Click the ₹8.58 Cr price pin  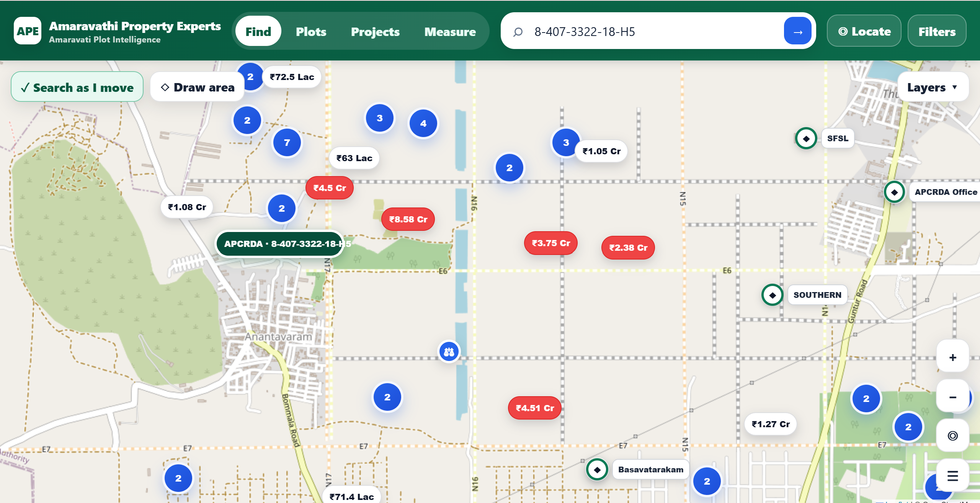click(408, 219)
